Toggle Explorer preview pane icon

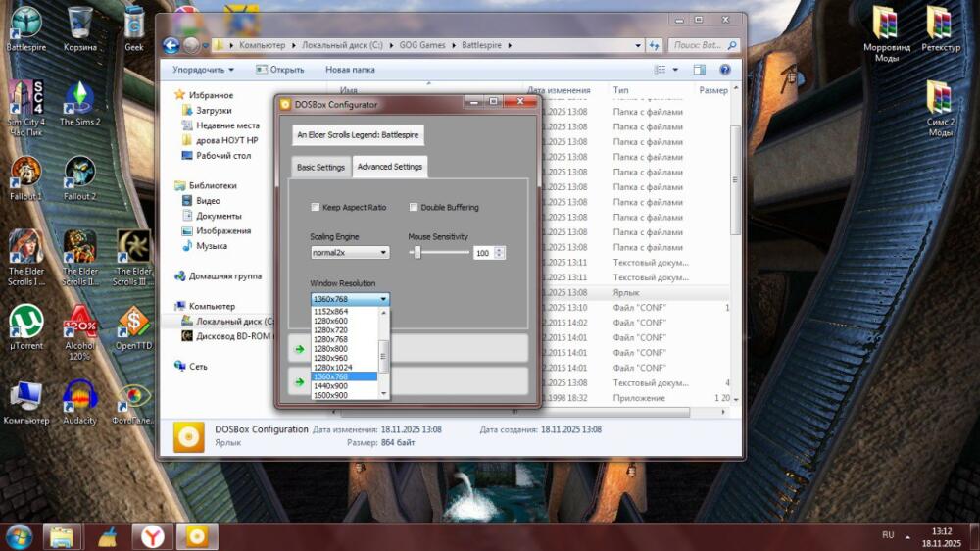click(x=700, y=70)
